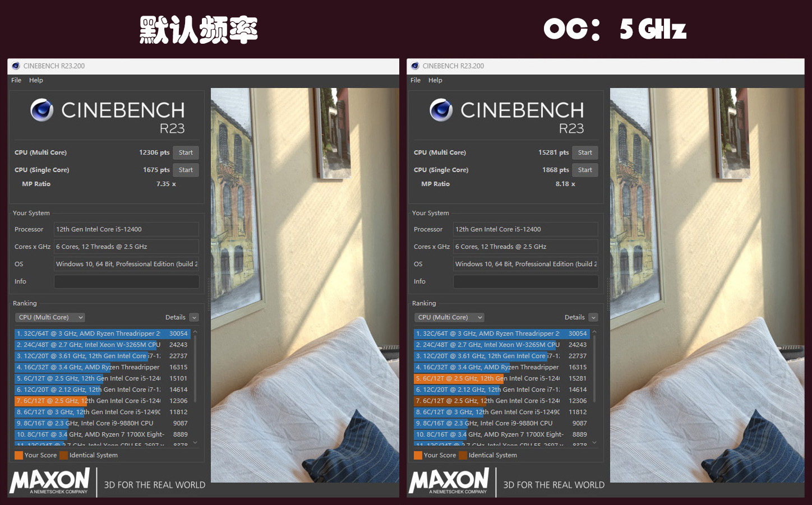
Task: Click the OS field showing Windows 10, default-frequency window
Action: click(x=126, y=264)
